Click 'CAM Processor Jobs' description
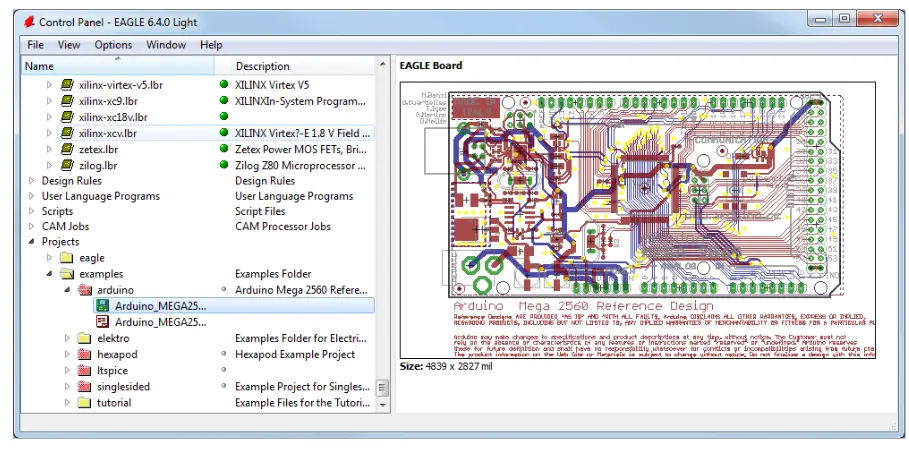Screen dimensions: 909x450 coord(283,226)
